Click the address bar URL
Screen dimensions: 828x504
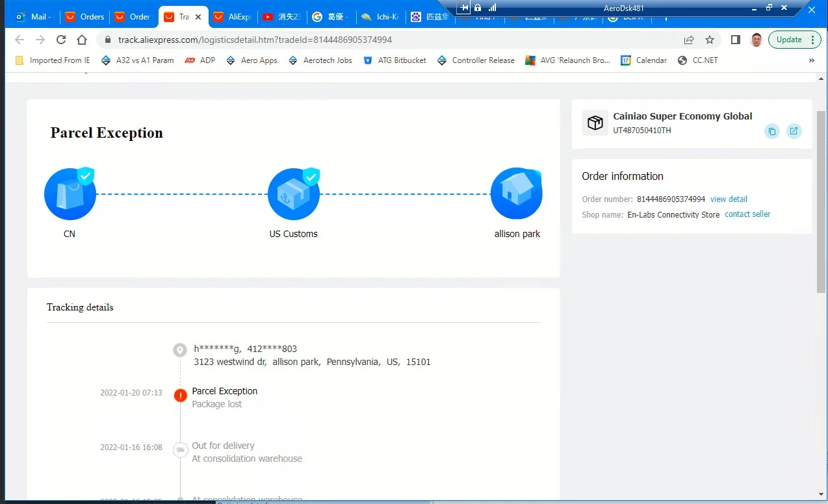(x=255, y=40)
